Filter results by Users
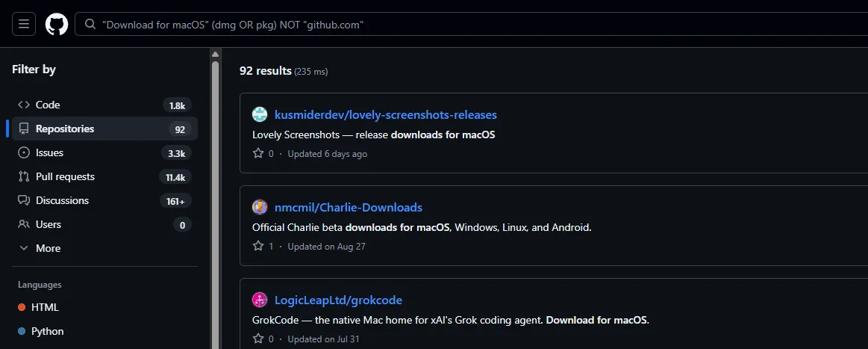 click(x=104, y=224)
